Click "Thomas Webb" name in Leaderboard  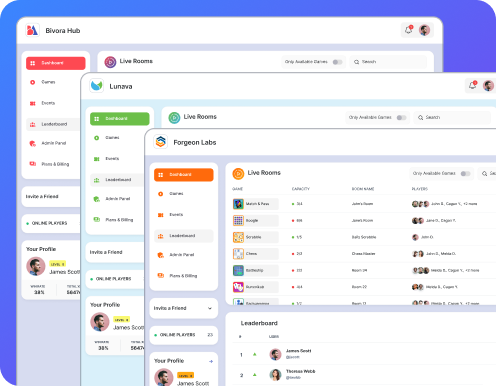coord(300,371)
